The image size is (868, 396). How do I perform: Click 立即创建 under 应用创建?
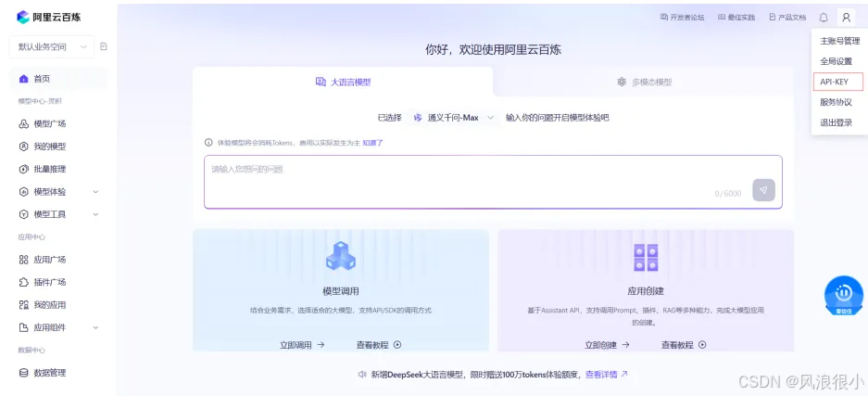[607, 345]
